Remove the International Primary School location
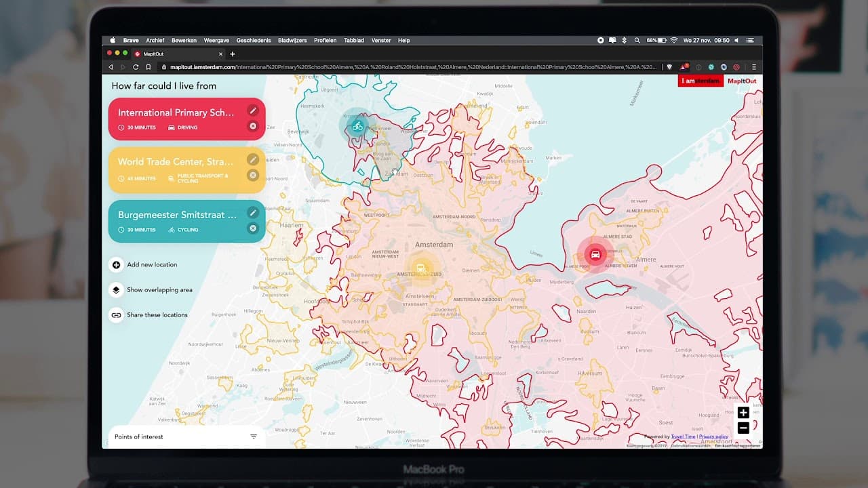Viewport: 868px width, 488px height. 253,126
